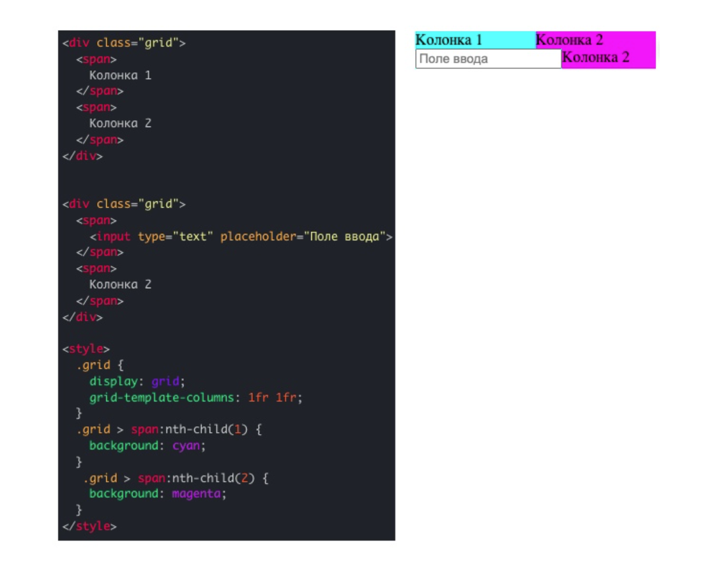Screen dimensions: 728x572
Task: Click the top magenta "Колонка 2" cell
Action: tap(596, 40)
